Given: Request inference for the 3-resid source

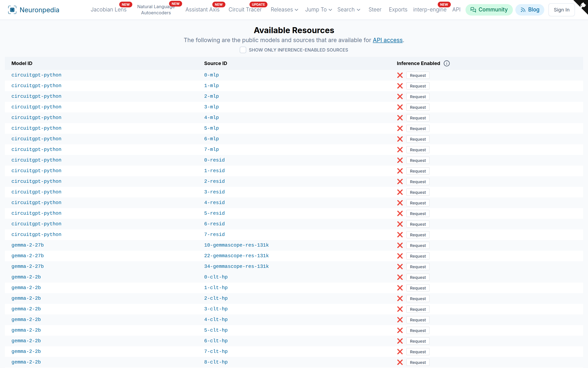Looking at the screenshot, I should click(x=418, y=192).
